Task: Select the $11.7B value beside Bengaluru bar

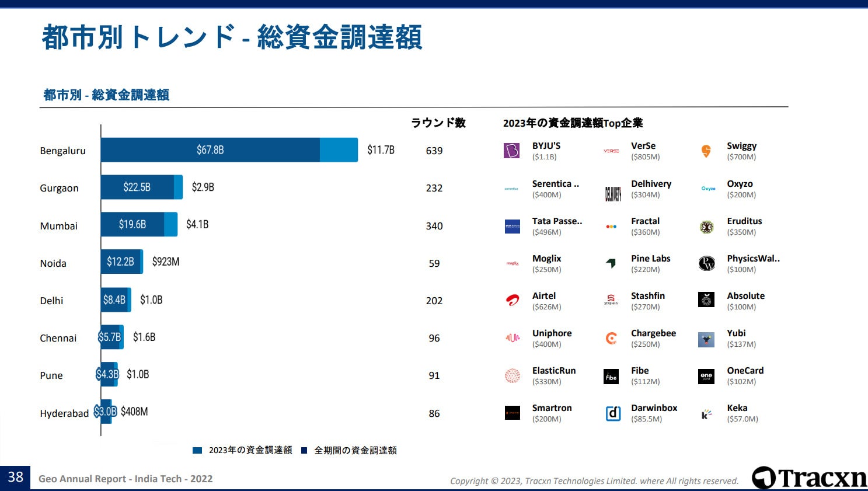Action: 381,150
